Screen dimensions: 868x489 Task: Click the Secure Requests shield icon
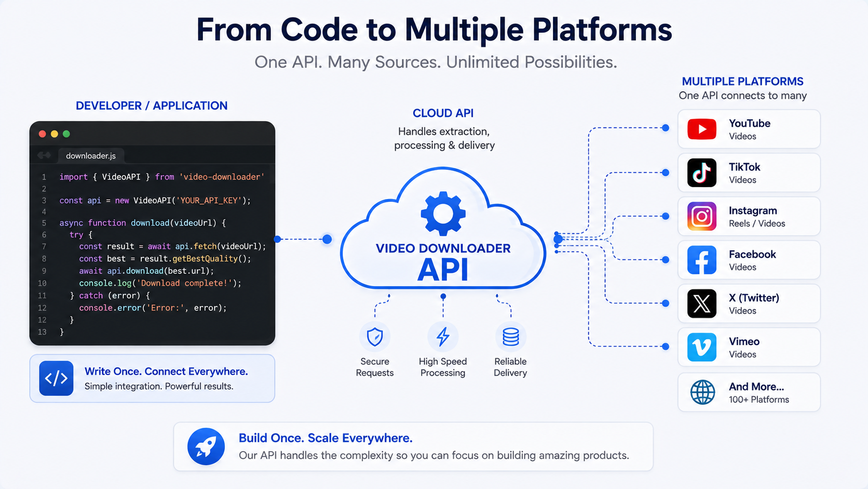(375, 337)
